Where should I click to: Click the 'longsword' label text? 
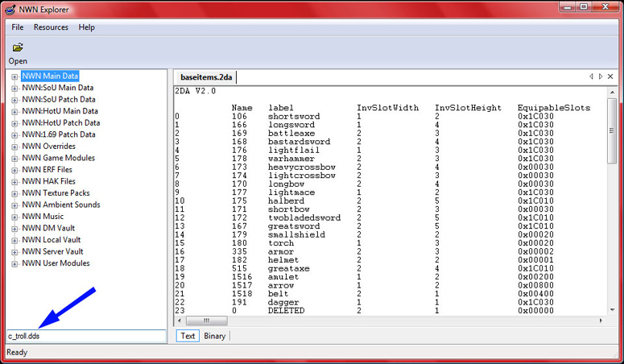click(291, 125)
